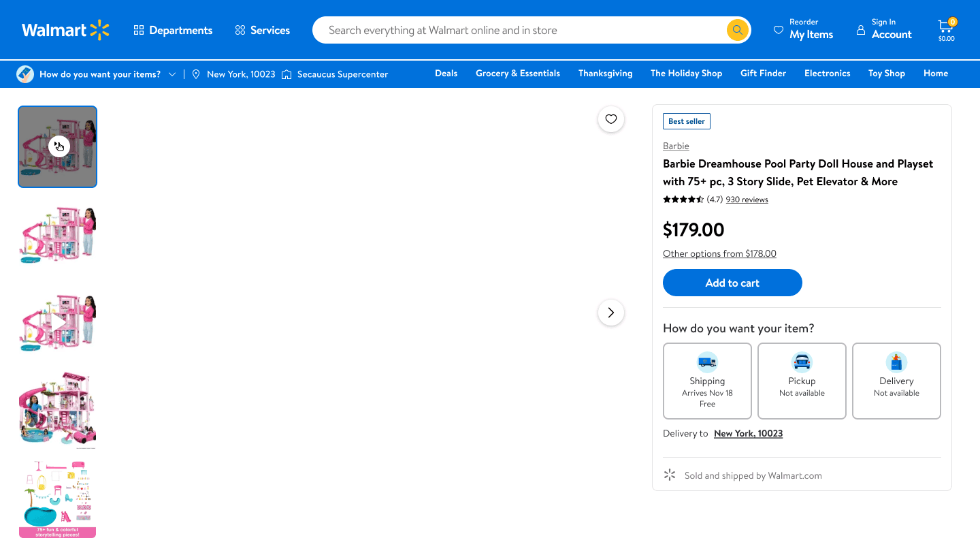The width and height of the screenshot is (980, 553).
Task: Click the yellow search magnifier button
Action: [737, 30]
